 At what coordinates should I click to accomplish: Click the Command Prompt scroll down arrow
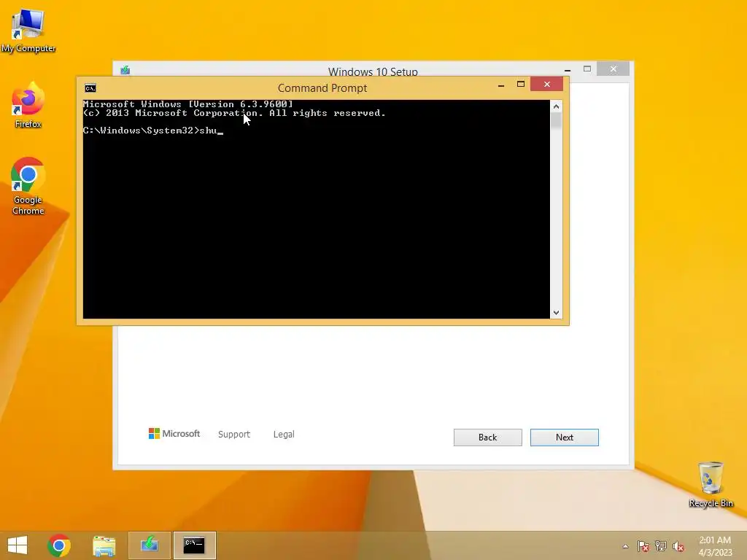click(x=556, y=313)
